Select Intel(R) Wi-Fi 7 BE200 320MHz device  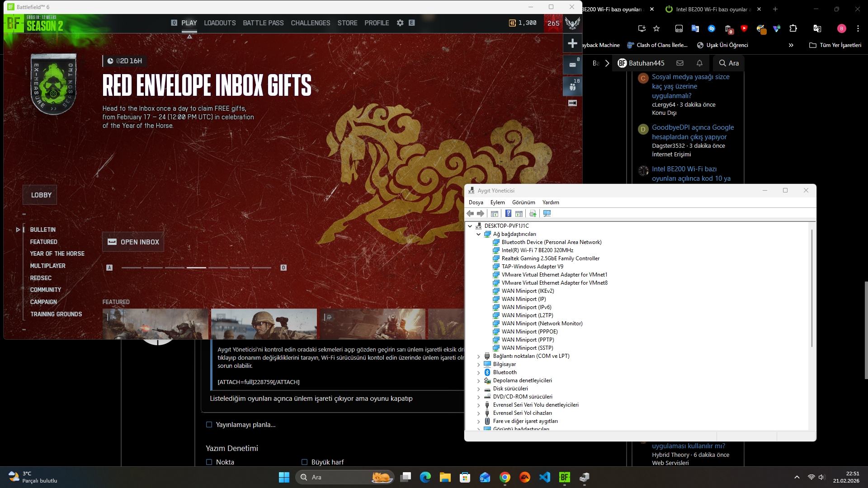(x=537, y=250)
